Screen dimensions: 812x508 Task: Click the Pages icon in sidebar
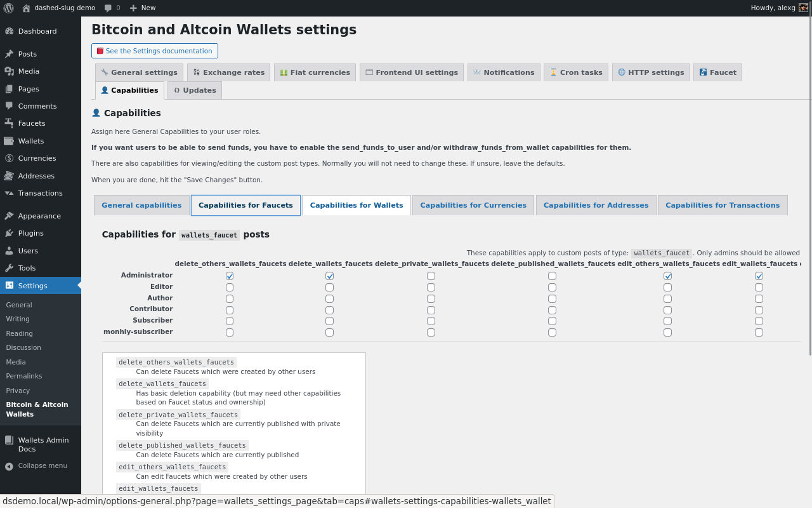pyautogui.click(x=9, y=89)
